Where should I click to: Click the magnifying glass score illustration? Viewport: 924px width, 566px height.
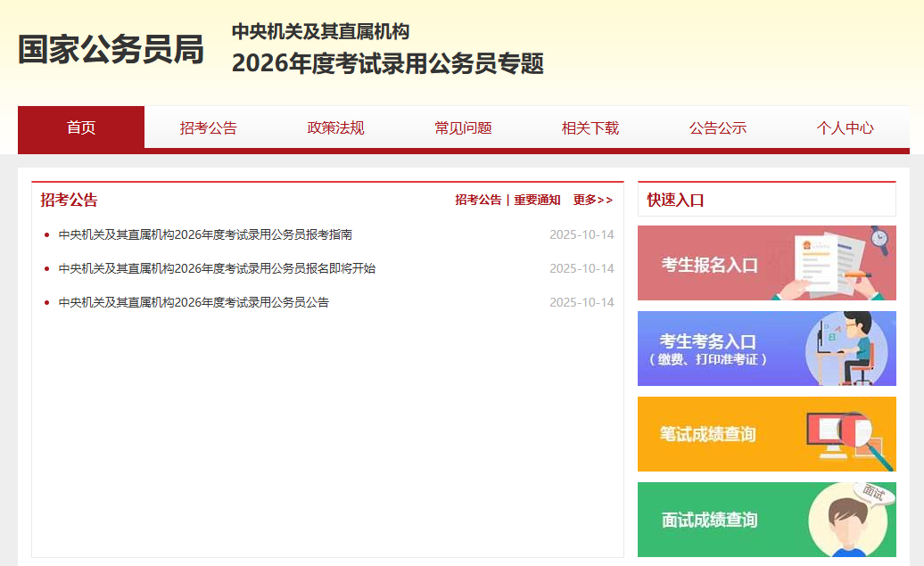pyautogui.click(x=849, y=437)
